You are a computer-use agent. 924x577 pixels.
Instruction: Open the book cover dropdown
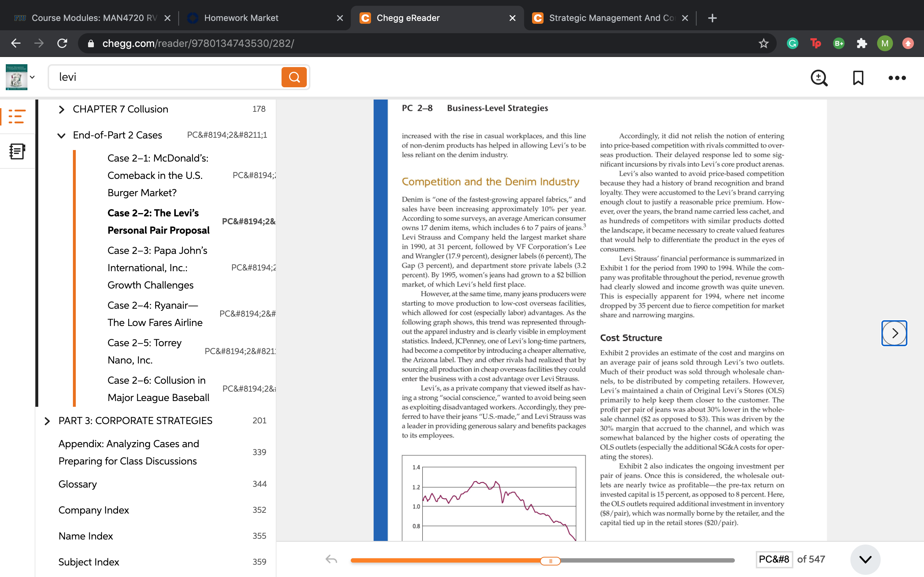pyautogui.click(x=32, y=77)
